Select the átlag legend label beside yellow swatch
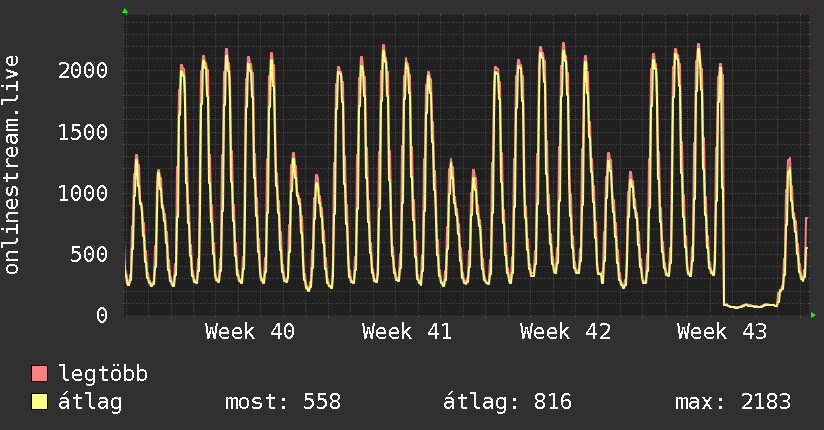Image resolution: width=824 pixels, height=430 pixels. tap(90, 402)
